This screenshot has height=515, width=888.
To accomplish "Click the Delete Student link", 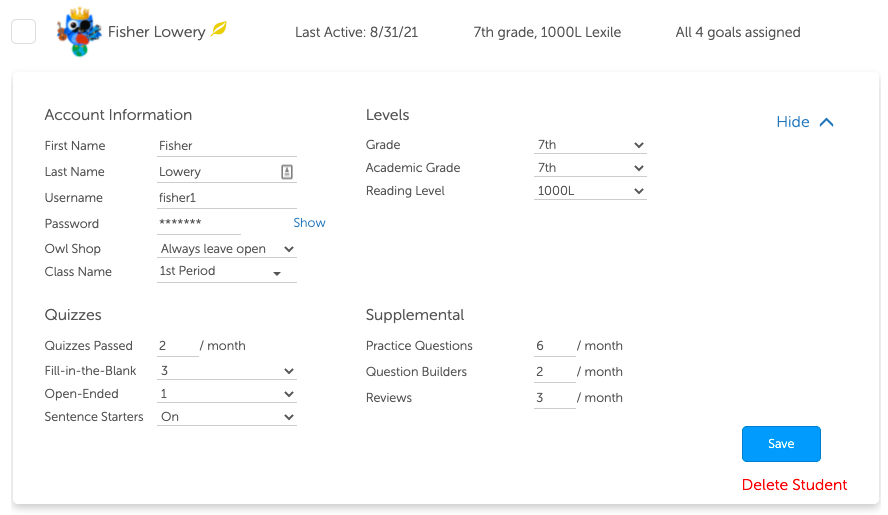I will click(x=794, y=485).
